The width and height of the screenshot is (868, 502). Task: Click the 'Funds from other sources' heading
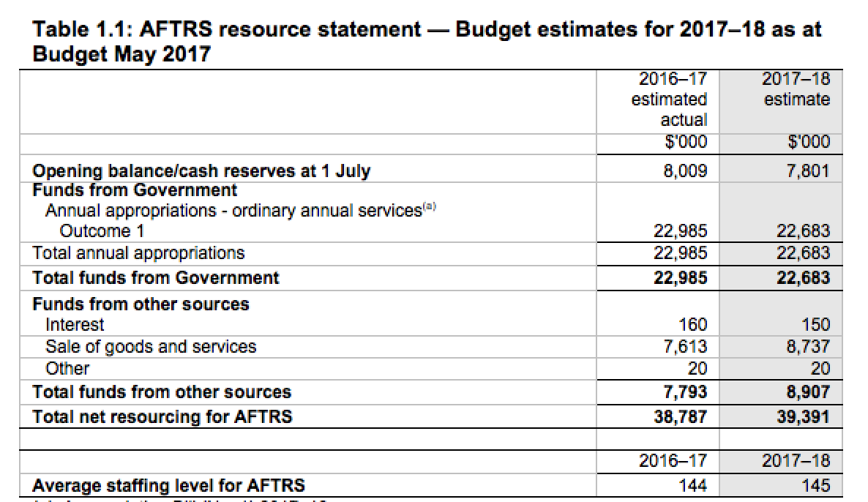[141, 304]
